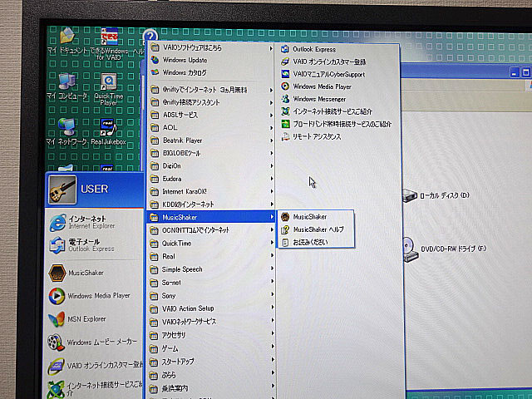The height and width of the screenshot is (399, 532).
Task: Open VAIO online customer registration in left pane
Action: [x=95, y=366]
